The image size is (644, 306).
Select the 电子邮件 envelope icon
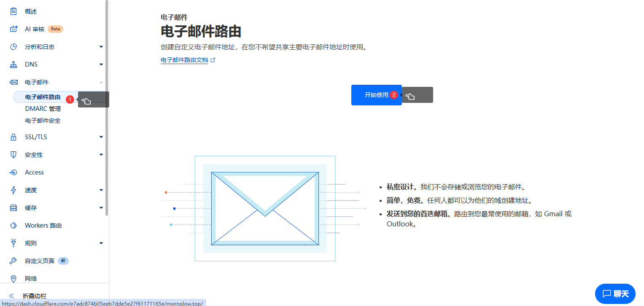pyautogui.click(x=13, y=82)
